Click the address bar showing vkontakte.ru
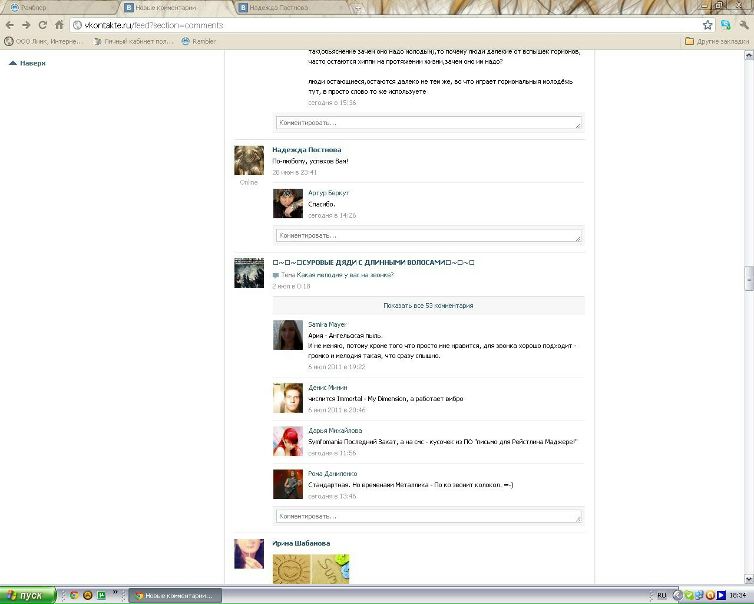The height and width of the screenshot is (604, 754). [x=380, y=25]
